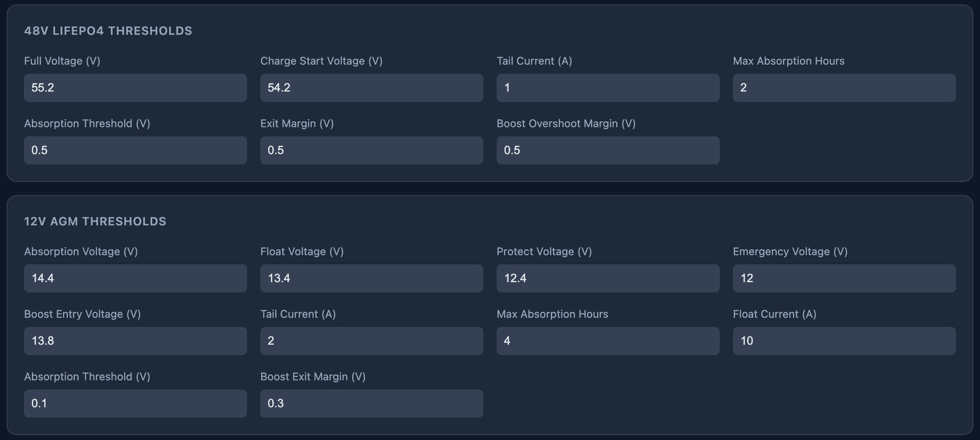Focus the 12V AGM Tail Current input

pyautogui.click(x=372, y=341)
